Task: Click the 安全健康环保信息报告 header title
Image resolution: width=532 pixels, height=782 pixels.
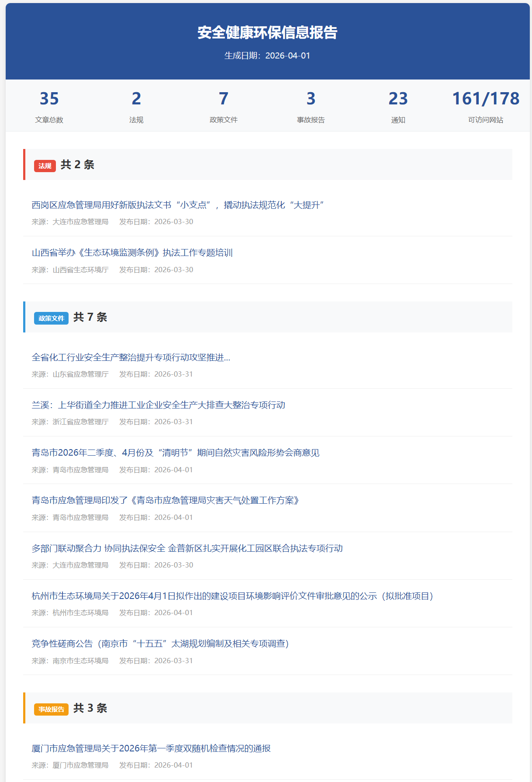Action: (267, 33)
